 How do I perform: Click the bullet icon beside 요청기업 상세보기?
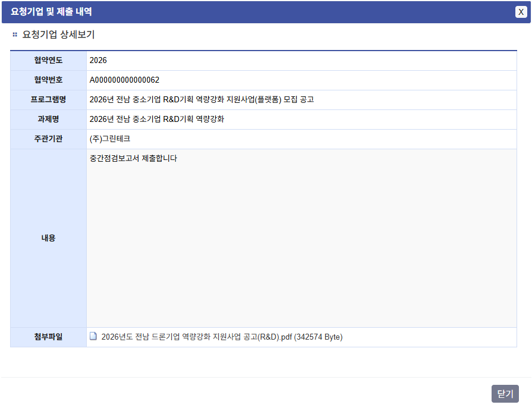pyautogui.click(x=15, y=34)
